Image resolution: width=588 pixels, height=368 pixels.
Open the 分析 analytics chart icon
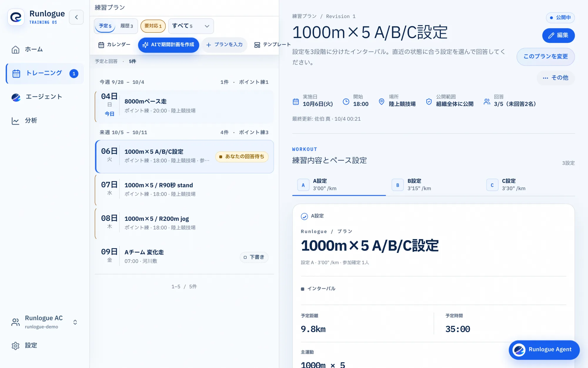(16, 121)
